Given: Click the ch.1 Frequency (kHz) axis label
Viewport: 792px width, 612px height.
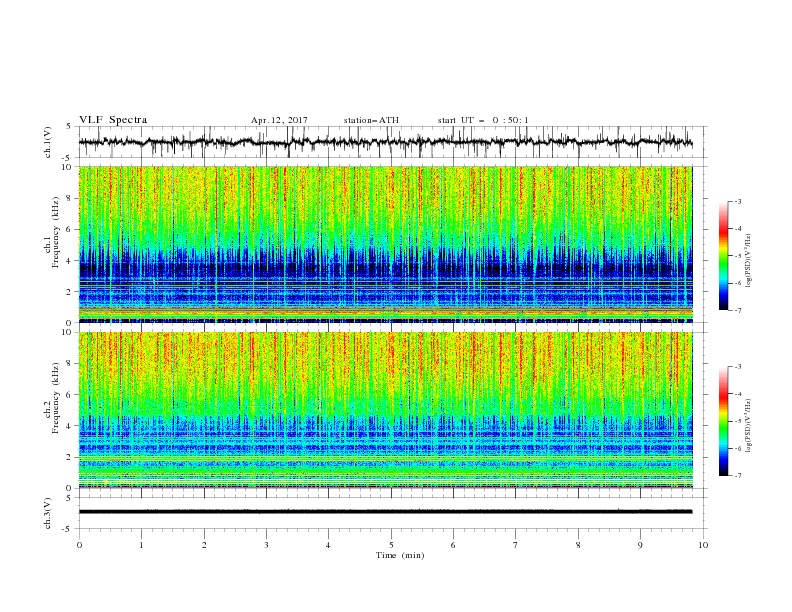Looking at the screenshot, I should click(x=52, y=230).
